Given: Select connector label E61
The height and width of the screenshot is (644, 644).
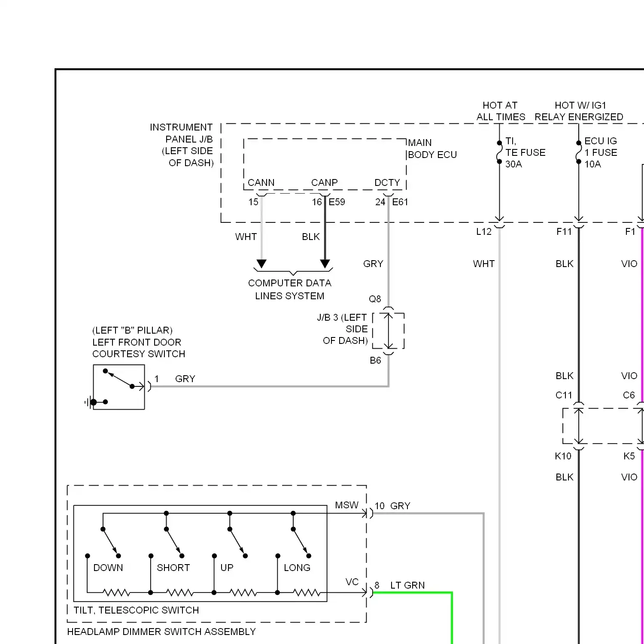Looking at the screenshot, I should point(400,202).
